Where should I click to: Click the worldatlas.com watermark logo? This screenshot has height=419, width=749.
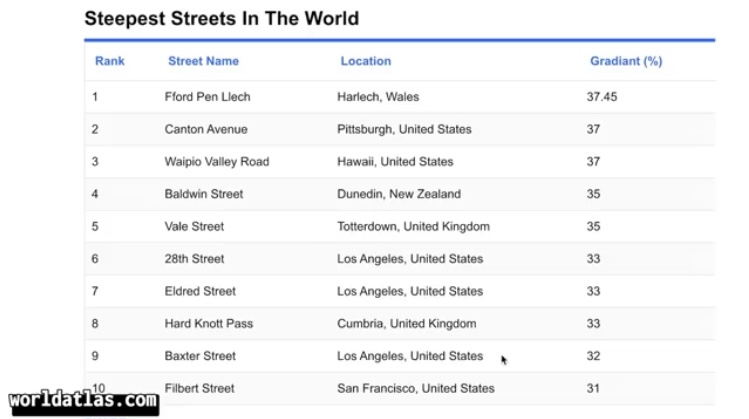[85, 402]
